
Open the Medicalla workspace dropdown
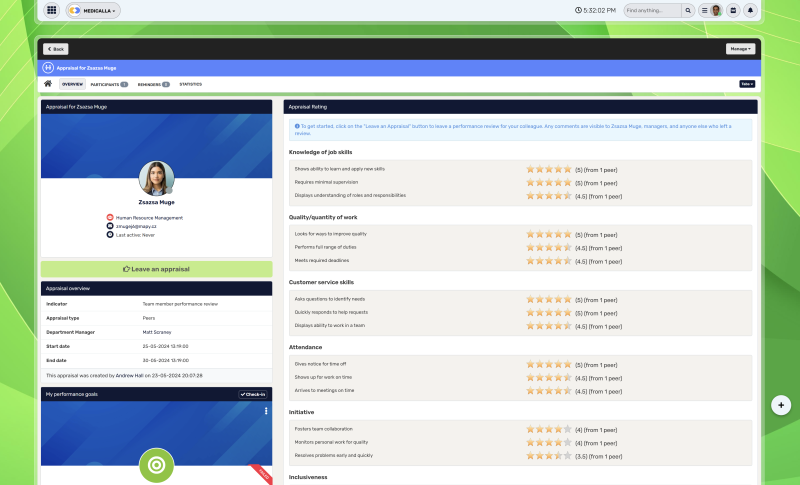[x=93, y=10]
